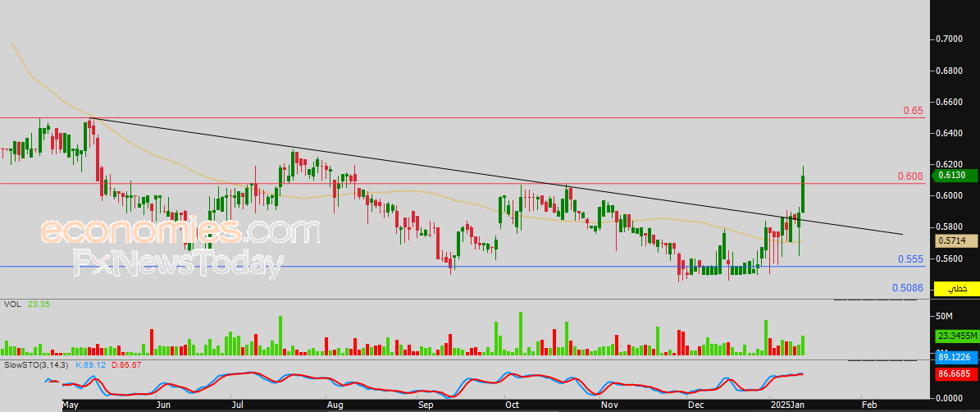Image resolution: width=980 pixels, height=412 pixels.
Task: Click the 0.5086 level label
Action: [908, 288]
